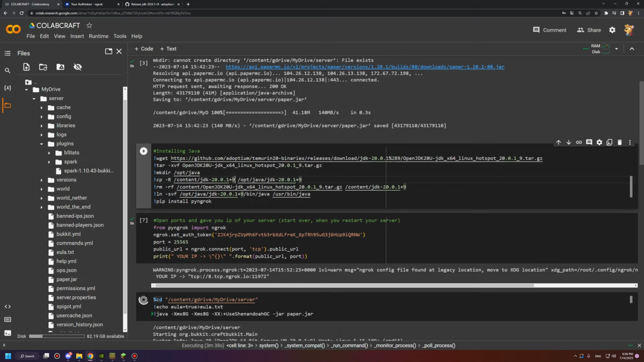Open the File menu

point(31,36)
